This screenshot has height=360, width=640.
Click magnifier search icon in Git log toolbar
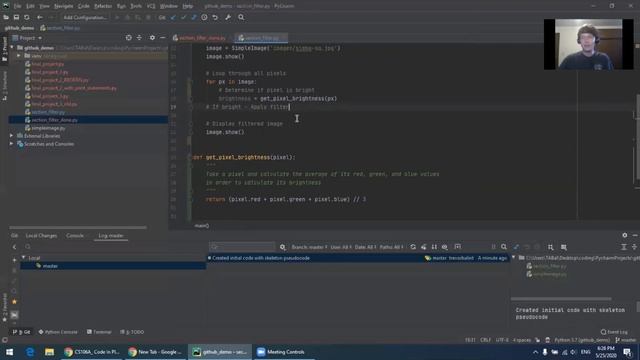click(504, 247)
